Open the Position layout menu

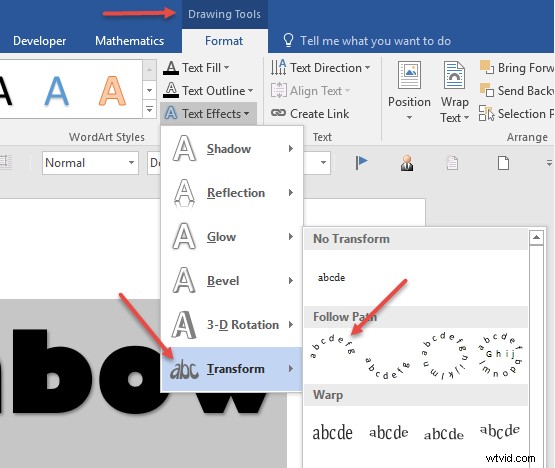(x=409, y=90)
